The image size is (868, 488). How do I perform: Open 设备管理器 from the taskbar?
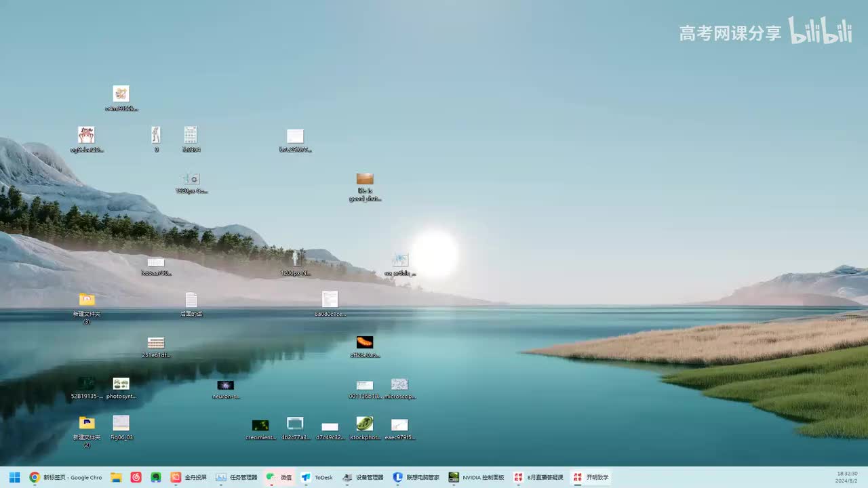click(363, 477)
